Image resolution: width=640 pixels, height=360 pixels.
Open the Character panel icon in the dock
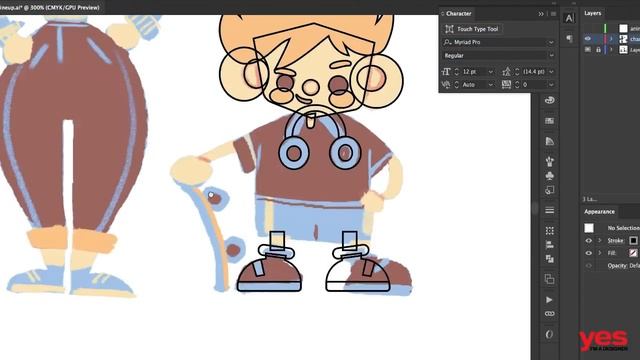click(569, 18)
